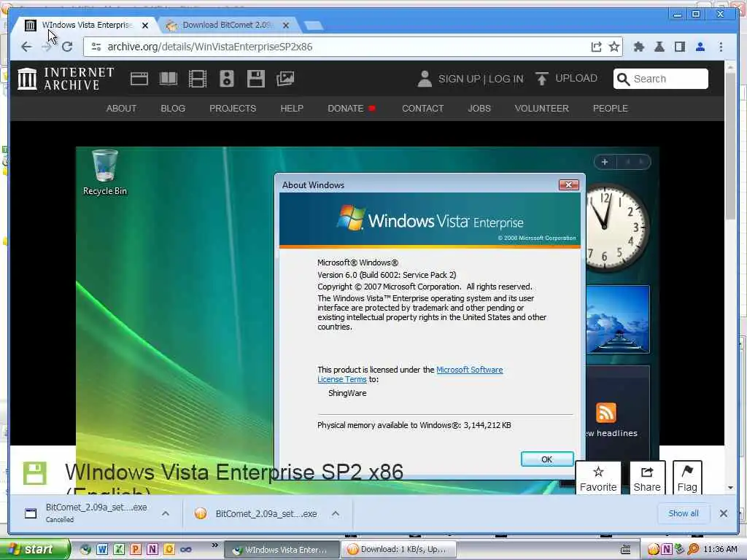Expand hidden quick launch icons chevron

pos(215,545)
